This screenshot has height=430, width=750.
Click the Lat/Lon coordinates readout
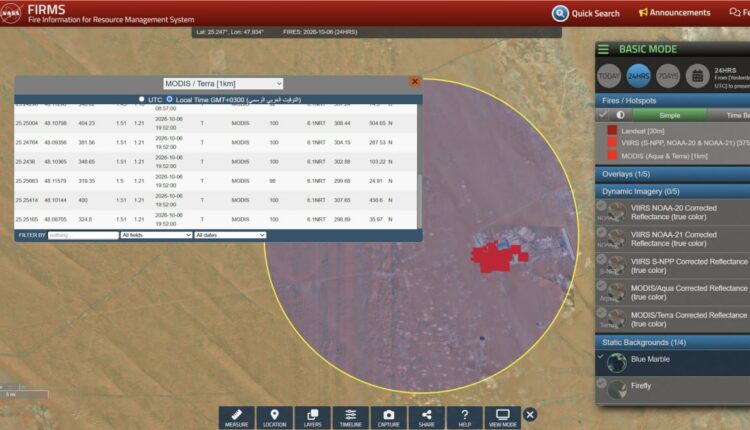point(230,32)
